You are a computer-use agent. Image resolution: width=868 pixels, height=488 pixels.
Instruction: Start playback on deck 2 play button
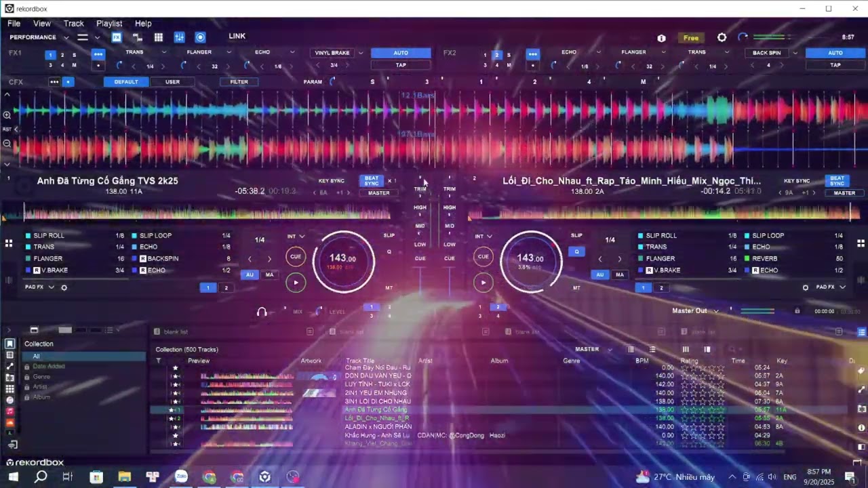tap(484, 283)
